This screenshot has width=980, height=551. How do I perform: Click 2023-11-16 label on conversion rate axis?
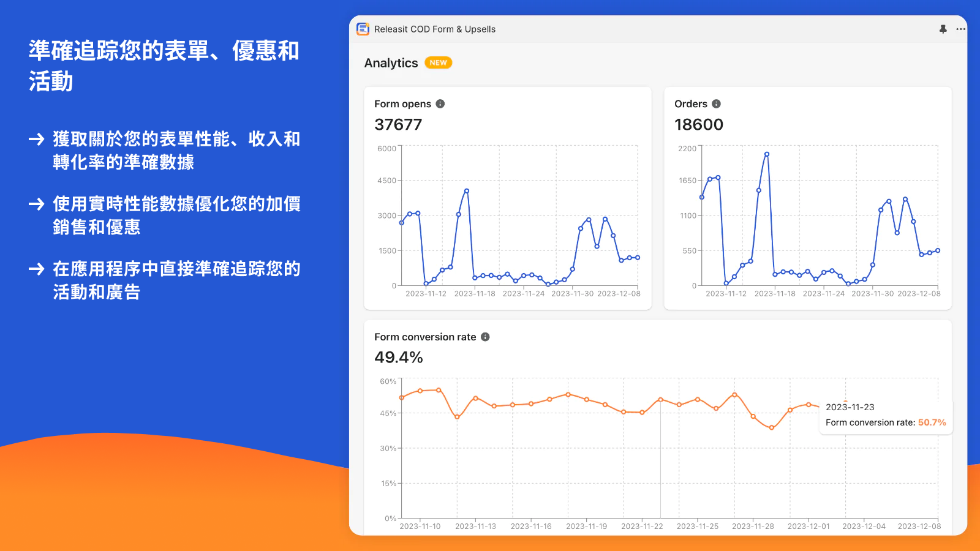click(531, 527)
